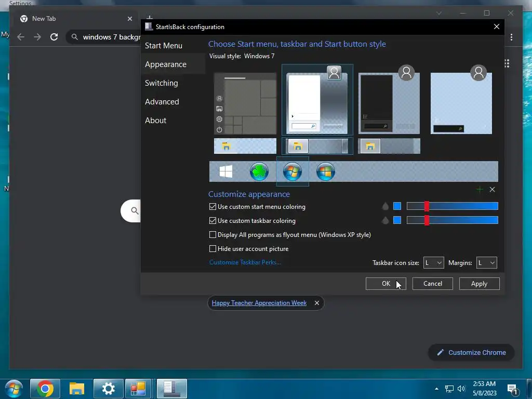Reload the Chrome page
The height and width of the screenshot is (399, 532).
click(x=54, y=37)
